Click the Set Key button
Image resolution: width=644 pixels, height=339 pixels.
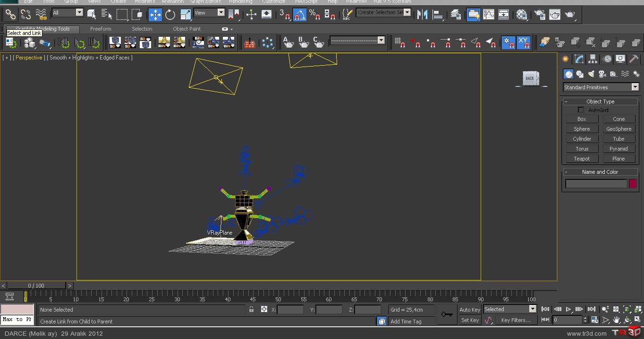470,320
